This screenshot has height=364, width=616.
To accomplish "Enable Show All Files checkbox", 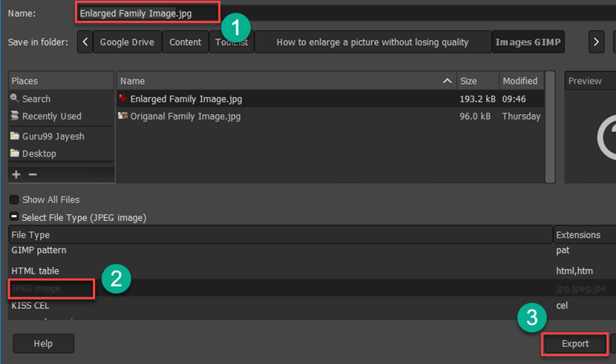I will point(14,200).
